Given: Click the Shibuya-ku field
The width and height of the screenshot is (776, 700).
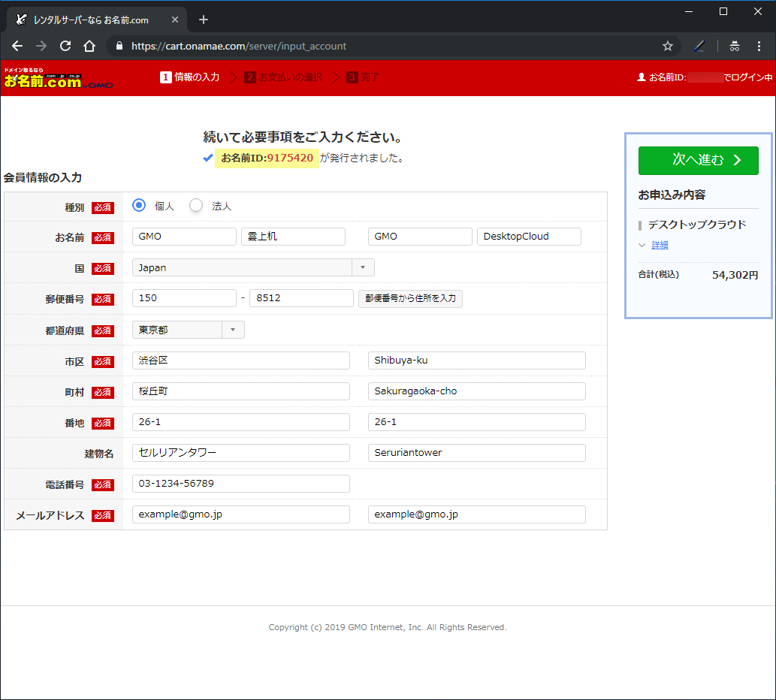Looking at the screenshot, I should pos(477,361).
